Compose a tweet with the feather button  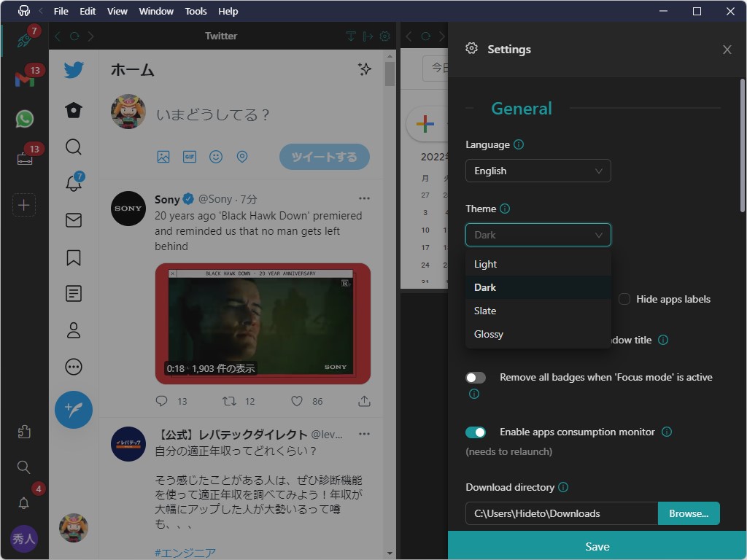[x=73, y=409]
